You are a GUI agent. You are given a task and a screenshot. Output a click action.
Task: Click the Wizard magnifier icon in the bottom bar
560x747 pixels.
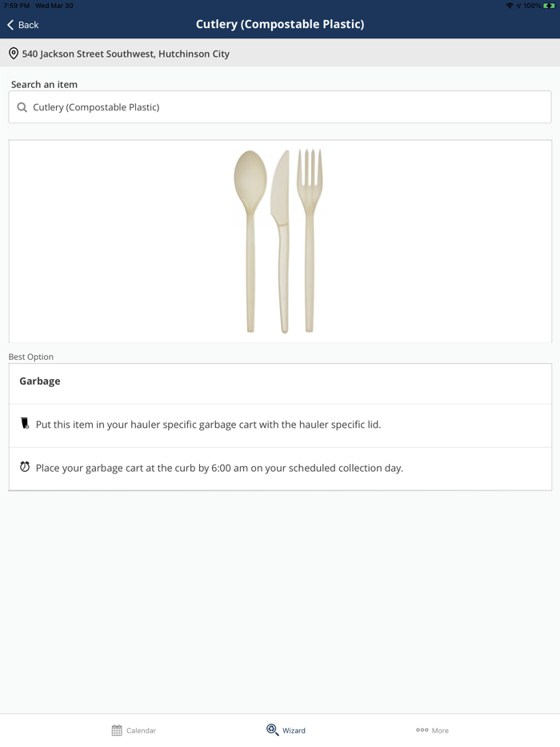click(x=272, y=729)
